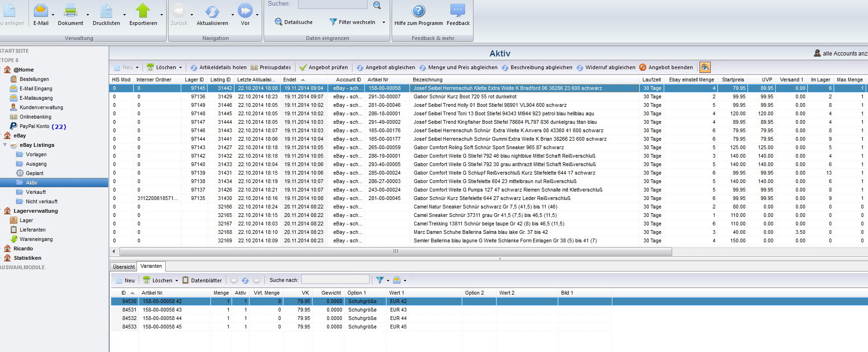Image resolution: width=868 pixels, height=352 pixels.
Task: Open the Drucklisten print lists icon
Action: [x=106, y=11]
